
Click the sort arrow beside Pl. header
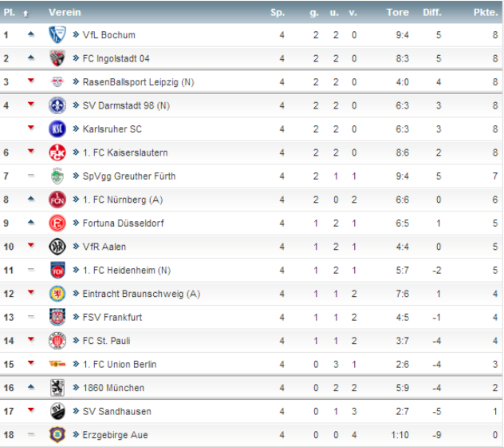tap(26, 13)
